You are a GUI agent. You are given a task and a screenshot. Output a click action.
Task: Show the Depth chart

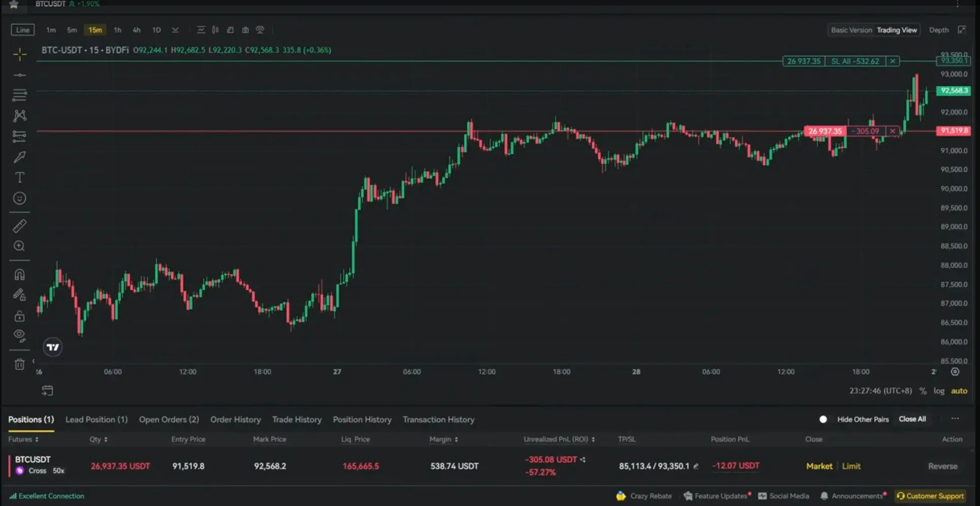[939, 30]
